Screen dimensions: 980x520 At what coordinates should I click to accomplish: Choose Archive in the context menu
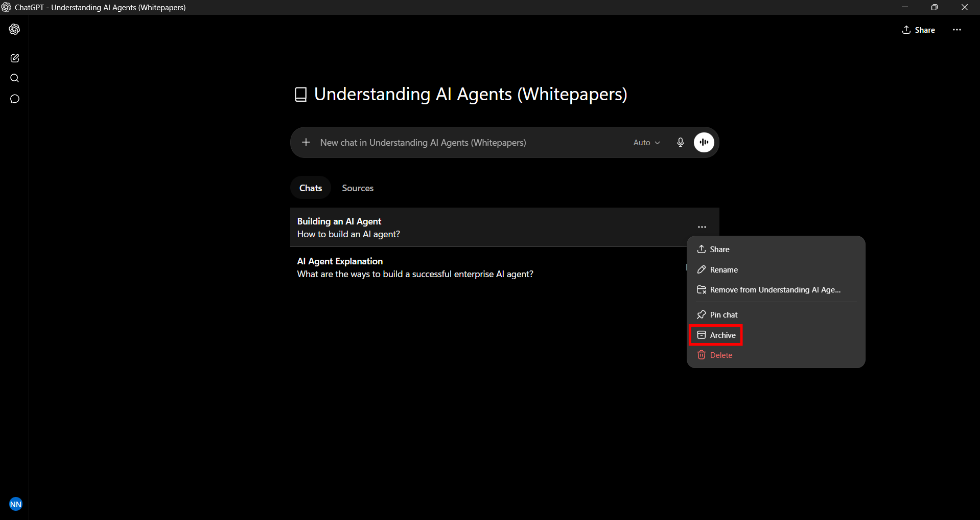tap(776, 335)
